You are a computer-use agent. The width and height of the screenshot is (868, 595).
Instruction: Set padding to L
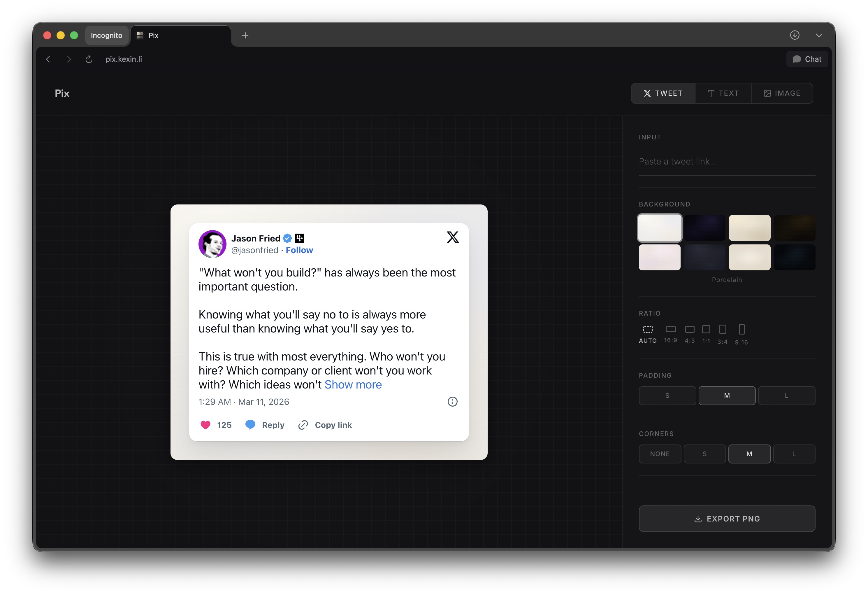coord(786,395)
